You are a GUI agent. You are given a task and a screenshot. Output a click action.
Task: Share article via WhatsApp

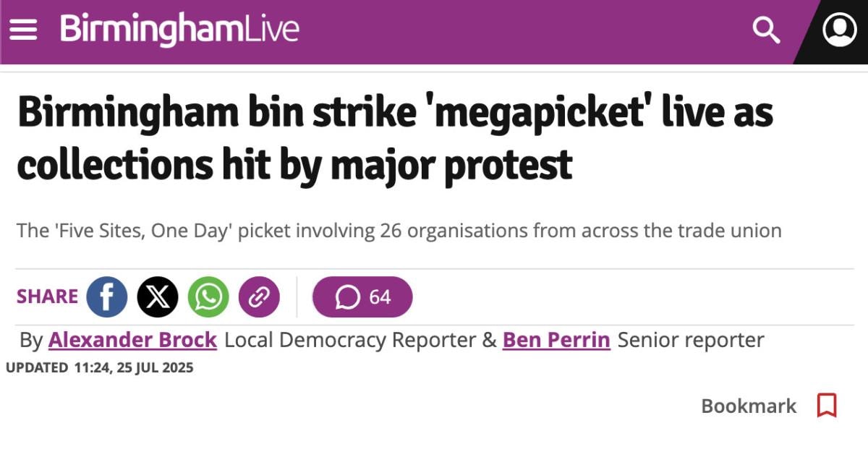coord(208,297)
